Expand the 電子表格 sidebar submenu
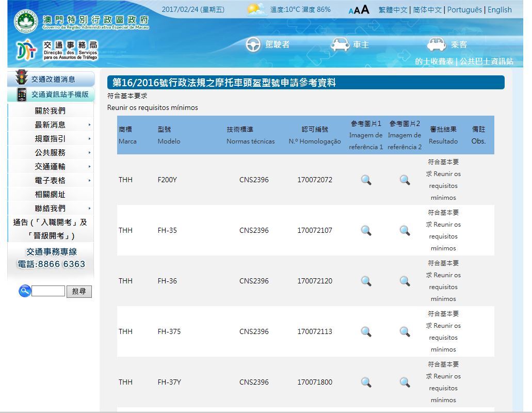The width and height of the screenshot is (532, 413). pyautogui.click(x=89, y=181)
